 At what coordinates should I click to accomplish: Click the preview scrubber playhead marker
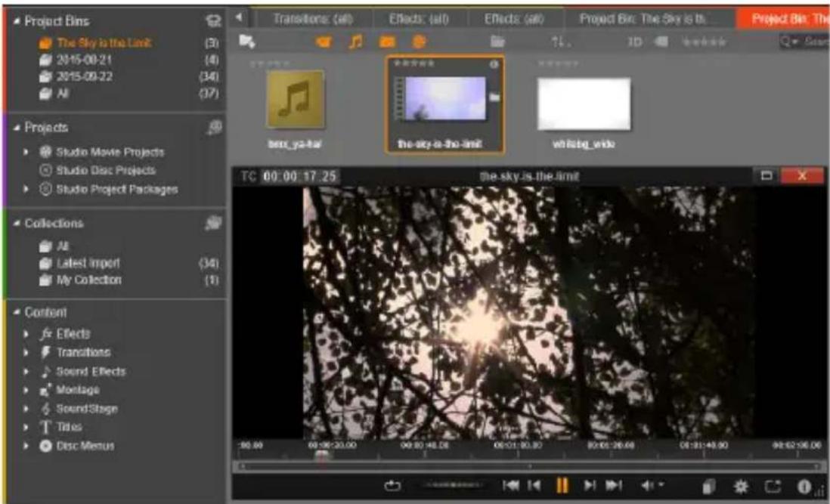click(321, 456)
